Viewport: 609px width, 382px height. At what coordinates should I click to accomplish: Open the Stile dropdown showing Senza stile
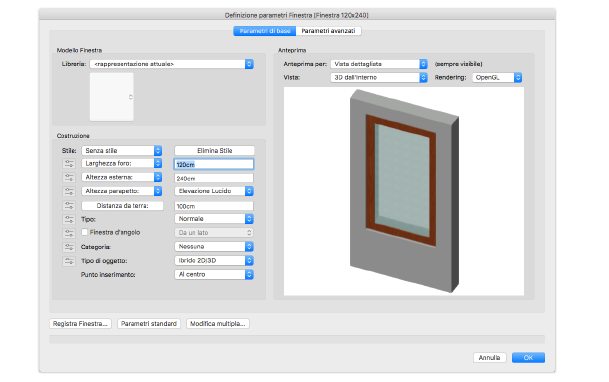[x=122, y=151]
